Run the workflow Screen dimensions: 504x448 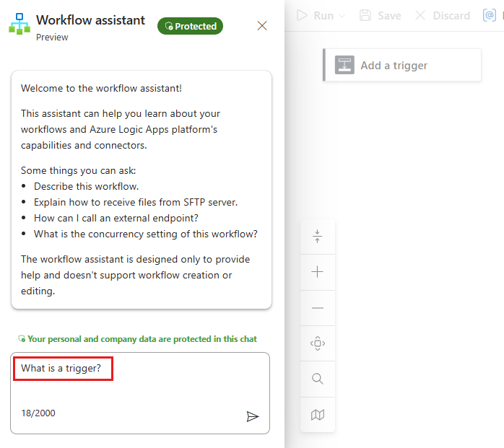coord(316,15)
